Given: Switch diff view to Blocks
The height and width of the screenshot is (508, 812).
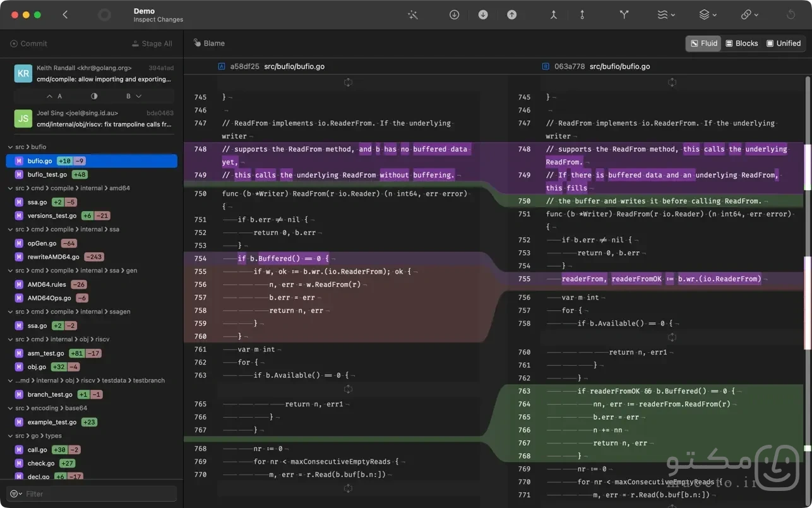Looking at the screenshot, I should click(742, 43).
